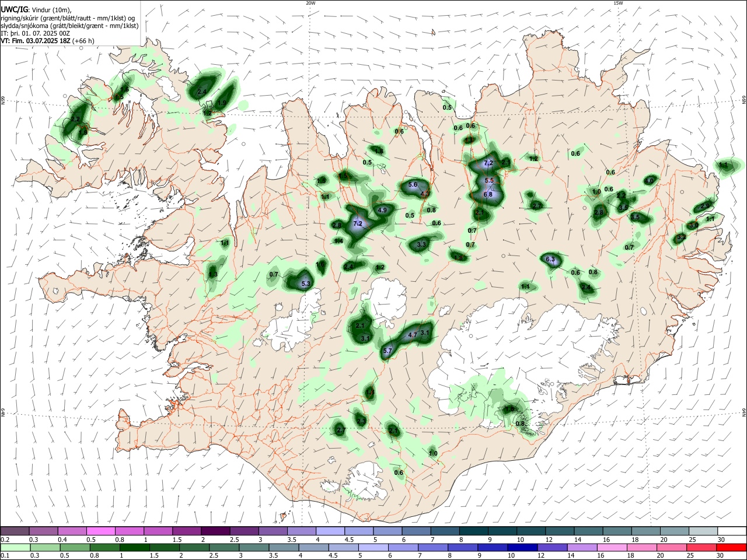The height and width of the screenshot is (560, 747).
Task: Click the "0.2" label under the snow legend
Action: 4,540
